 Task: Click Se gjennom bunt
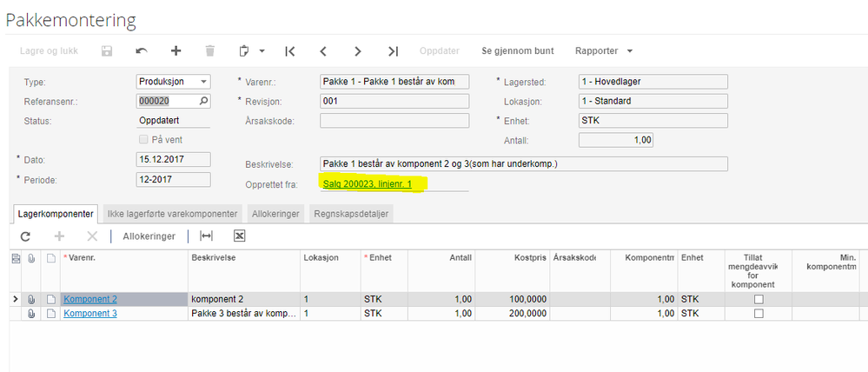[518, 51]
